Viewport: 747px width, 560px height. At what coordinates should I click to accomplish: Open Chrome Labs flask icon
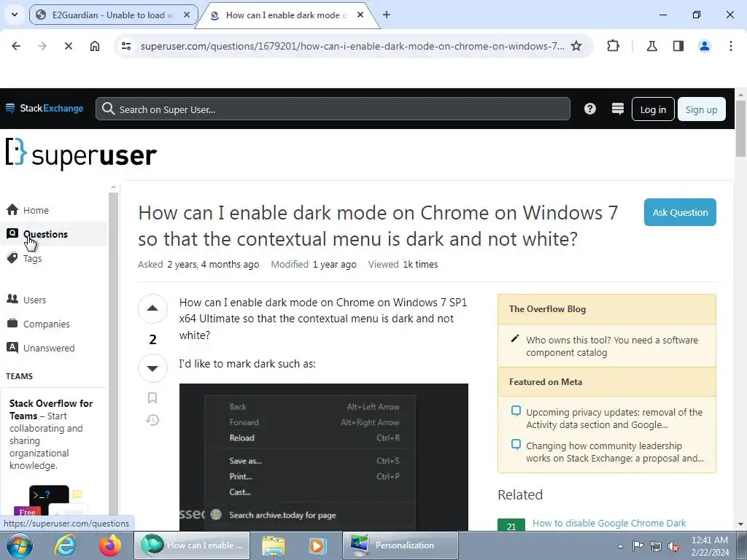click(651, 46)
